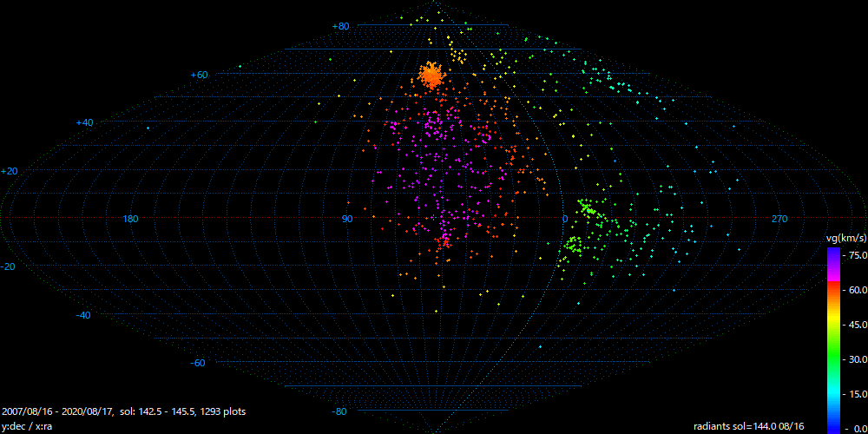Click the 90 right ascension label
Screen dimensions: 868x434
[347, 220]
